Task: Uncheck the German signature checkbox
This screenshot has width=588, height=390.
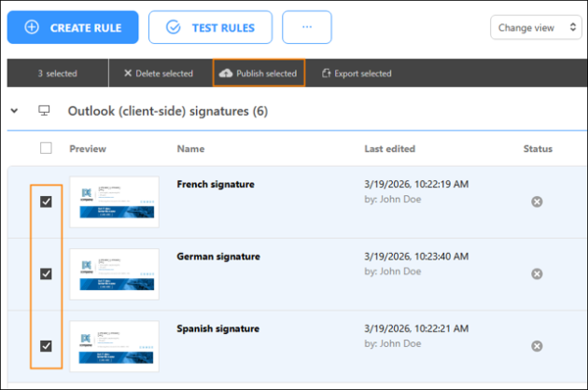Action: [x=46, y=273]
